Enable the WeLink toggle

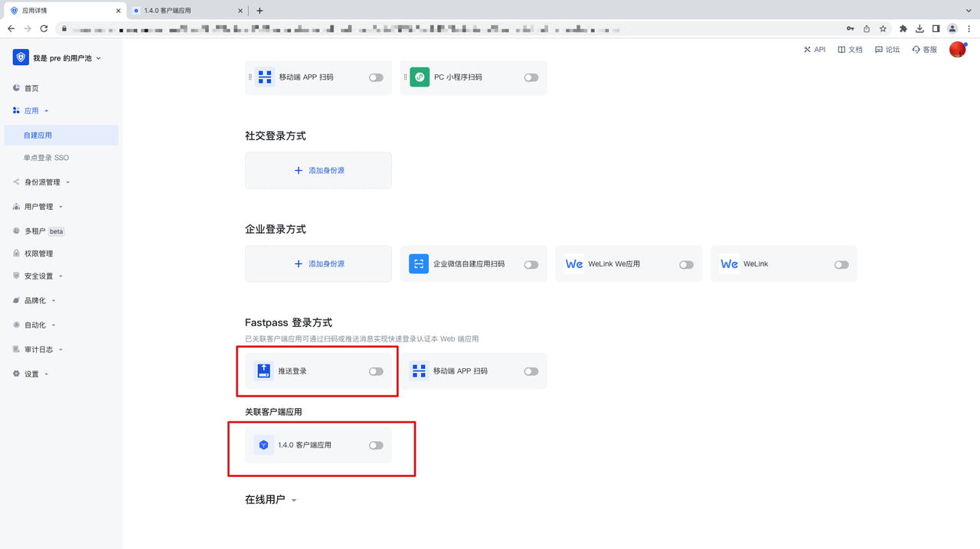[841, 263]
